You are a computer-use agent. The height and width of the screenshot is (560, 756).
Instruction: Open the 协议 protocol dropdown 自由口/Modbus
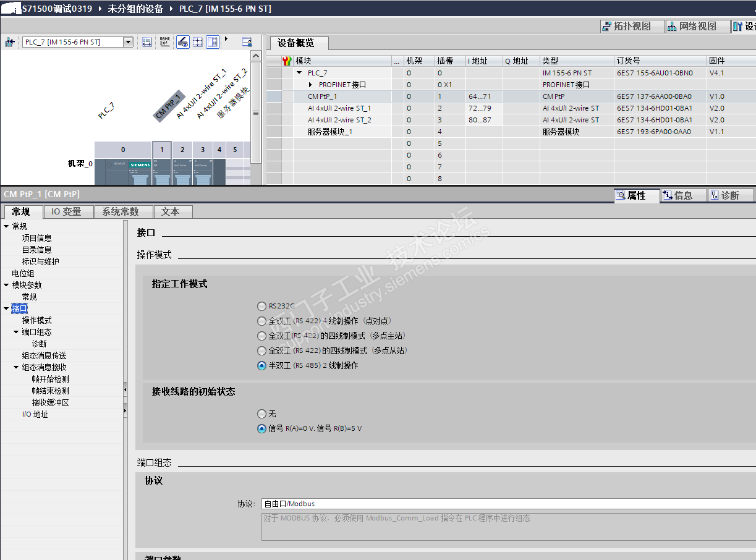pyautogui.click(x=508, y=504)
